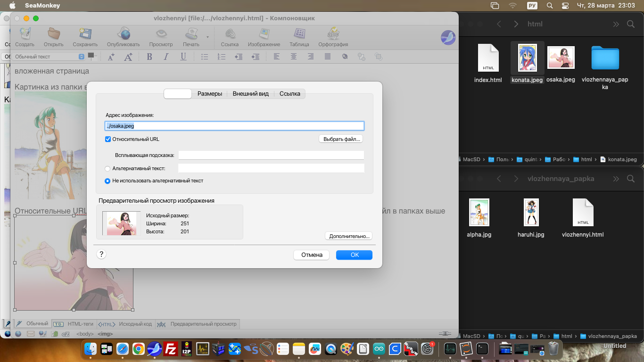Image resolution: width=644 pixels, height=362 pixels.
Task: Open the Таблица (Table) insert tool
Action: click(x=299, y=37)
